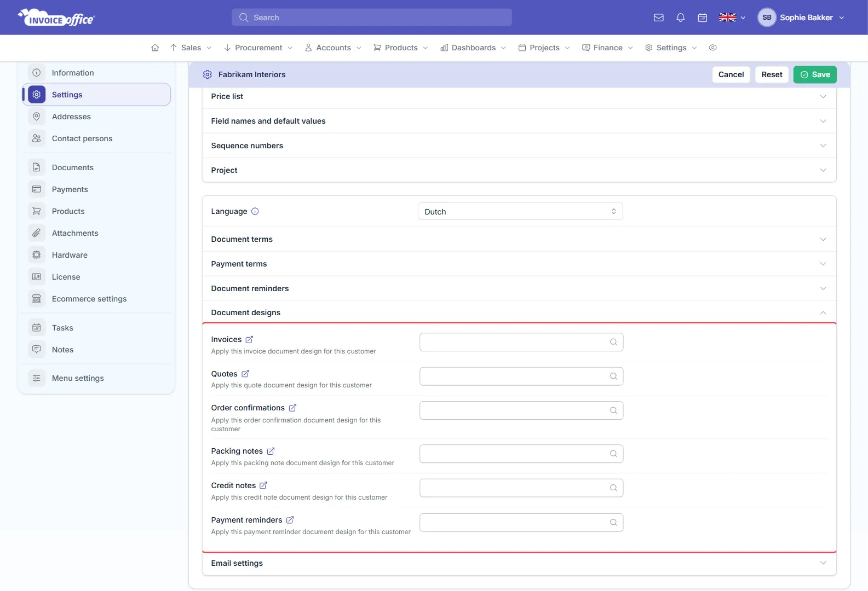The width and height of the screenshot is (868, 591).
Task: Select Documents in the sidebar
Action: pos(96,167)
